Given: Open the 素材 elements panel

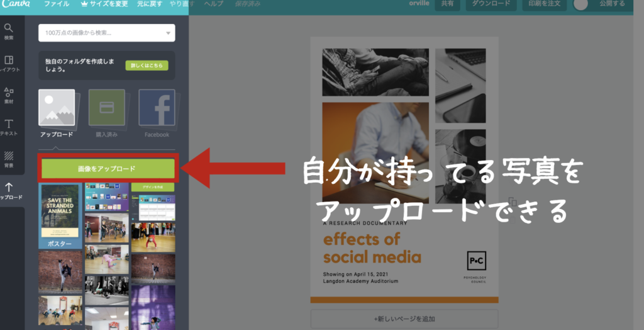Looking at the screenshot, I should click(9, 96).
